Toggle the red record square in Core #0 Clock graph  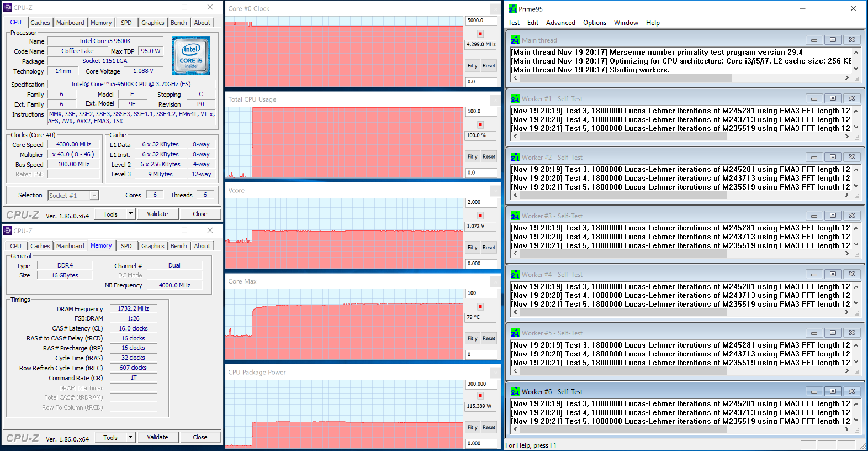pyautogui.click(x=480, y=34)
